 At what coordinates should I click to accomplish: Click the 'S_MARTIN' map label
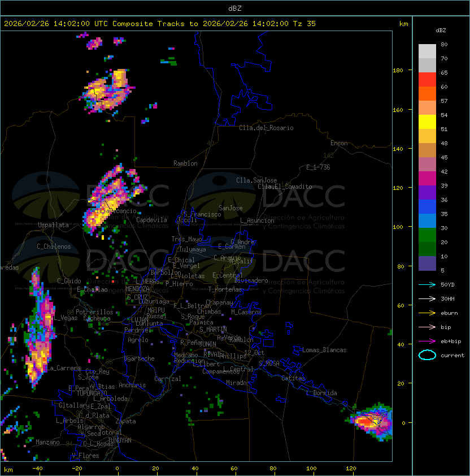click(213, 330)
